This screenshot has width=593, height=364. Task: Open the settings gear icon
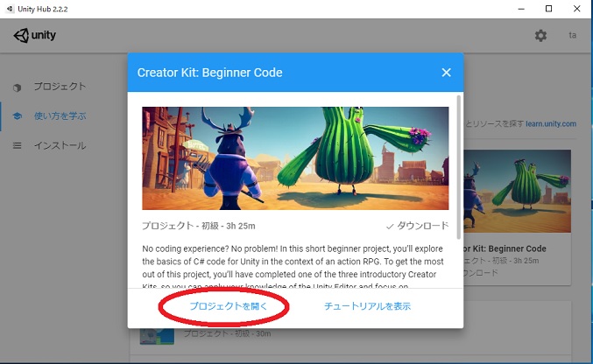click(x=540, y=36)
